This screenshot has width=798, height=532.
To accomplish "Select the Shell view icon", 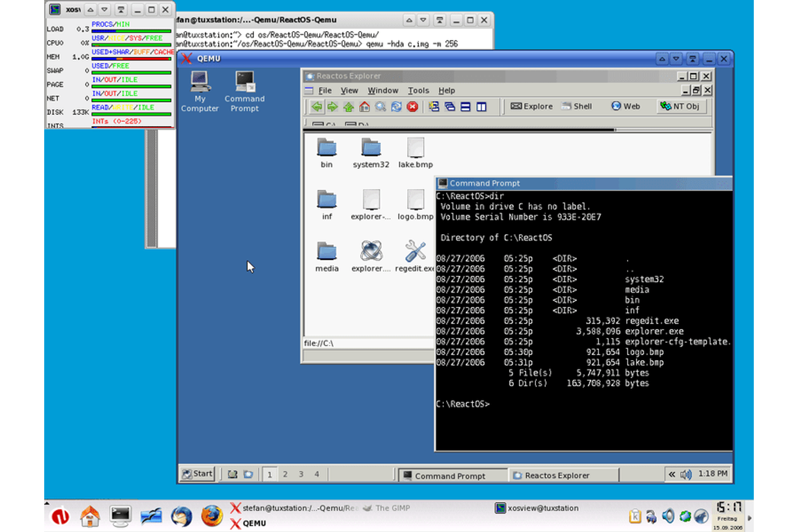I will point(577,106).
